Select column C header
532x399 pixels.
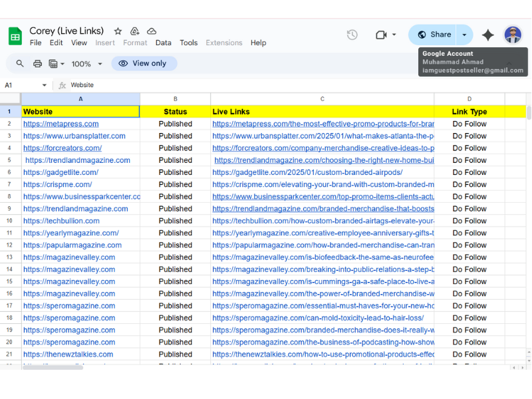coord(323,99)
